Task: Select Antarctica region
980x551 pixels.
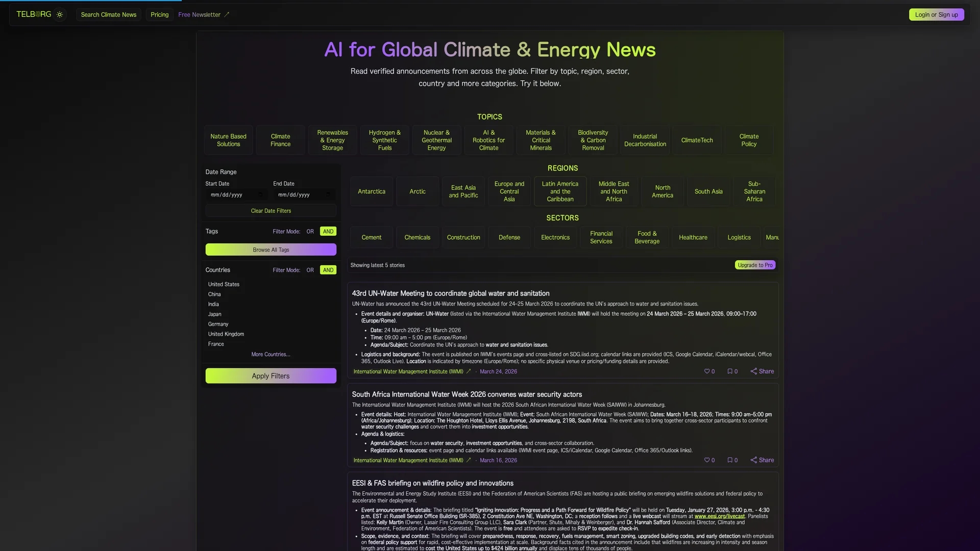Action: coord(372,192)
